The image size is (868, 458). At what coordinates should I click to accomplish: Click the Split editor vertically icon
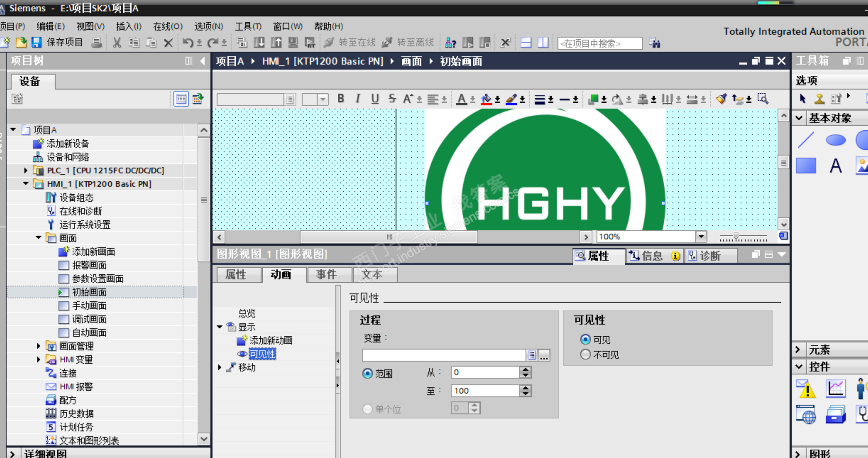pos(543,43)
